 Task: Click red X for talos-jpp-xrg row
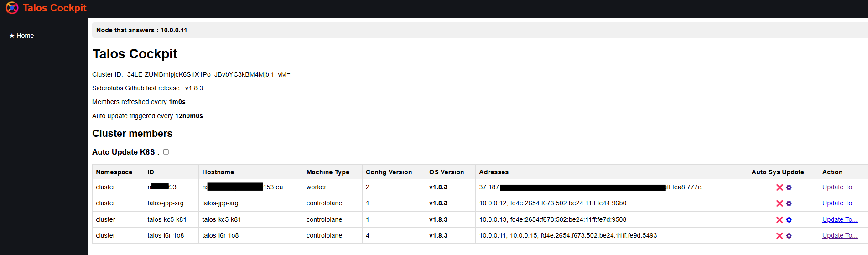coord(780,203)
